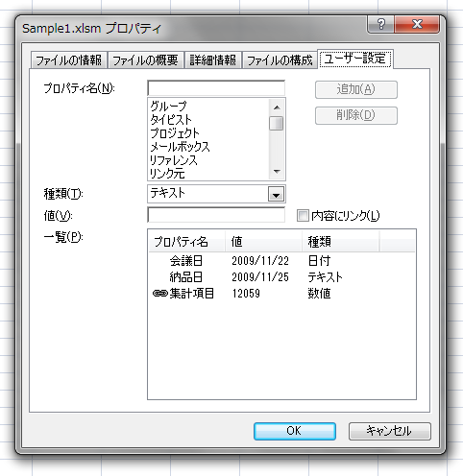463x476 pixels.
Task: Switch to the ファイルの情報 tab
Action: coord(68,60)
